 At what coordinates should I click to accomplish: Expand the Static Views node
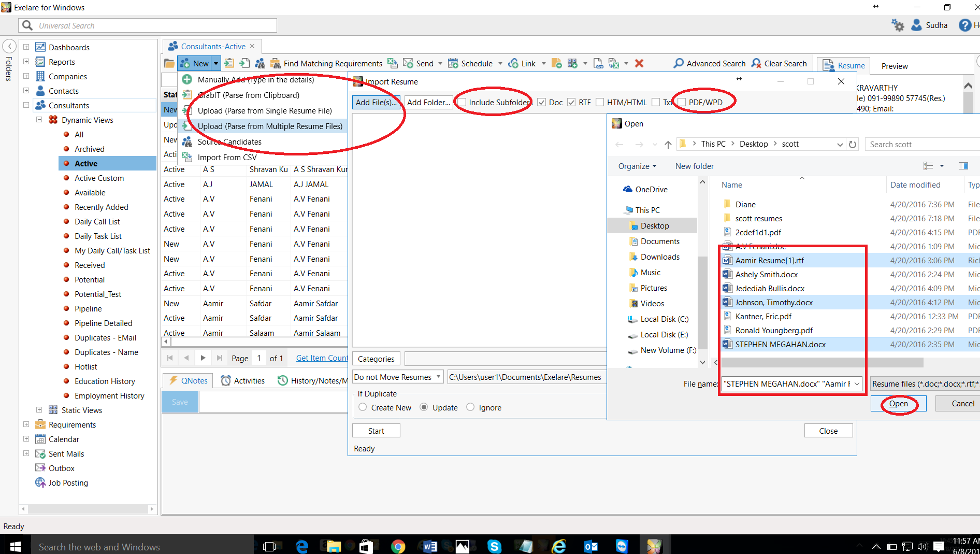[x=39, y=410]
